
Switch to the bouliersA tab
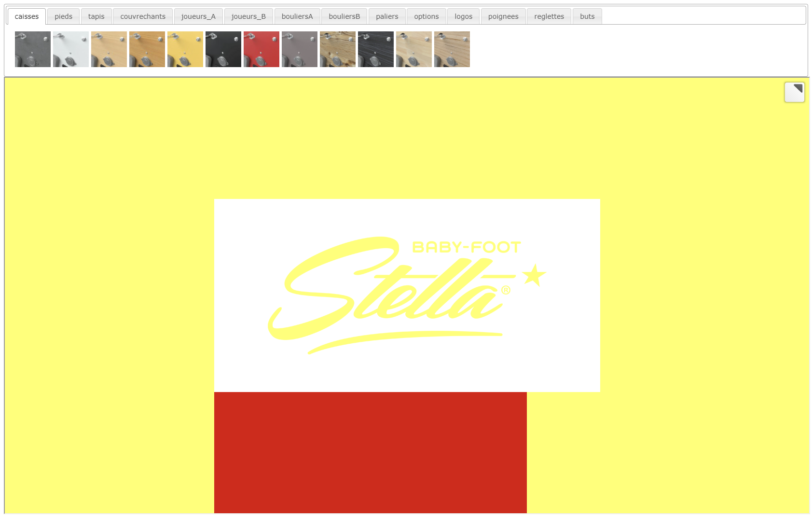(x=297, y=16)
